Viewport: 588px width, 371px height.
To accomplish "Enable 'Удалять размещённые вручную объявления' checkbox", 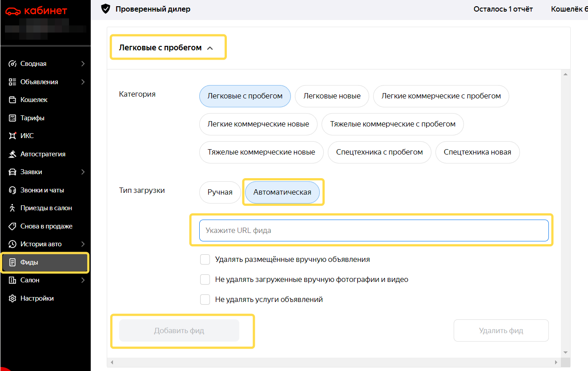I will (x=205, y=259).
